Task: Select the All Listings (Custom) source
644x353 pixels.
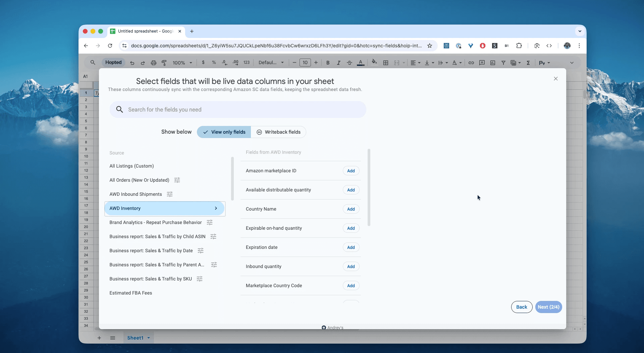Action: (x=131, y=166)
